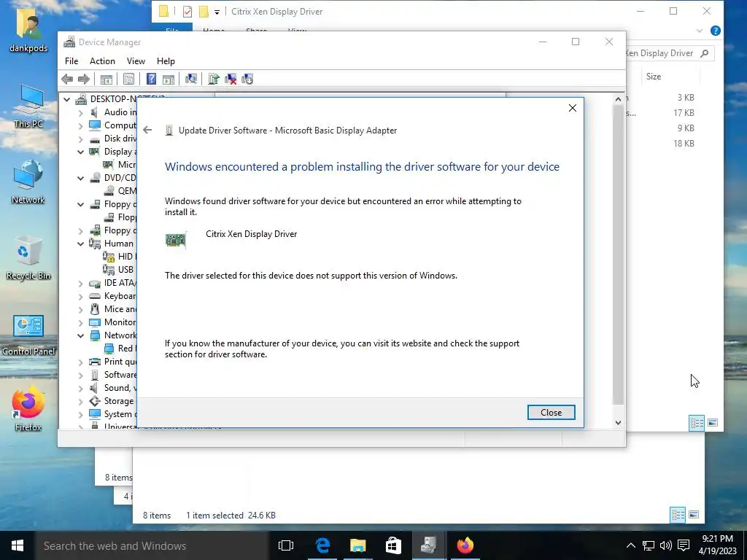747x560 pixels.
Task: Open the Store from the taskbar
Action: pyautogui.click(x=393, y=545)
